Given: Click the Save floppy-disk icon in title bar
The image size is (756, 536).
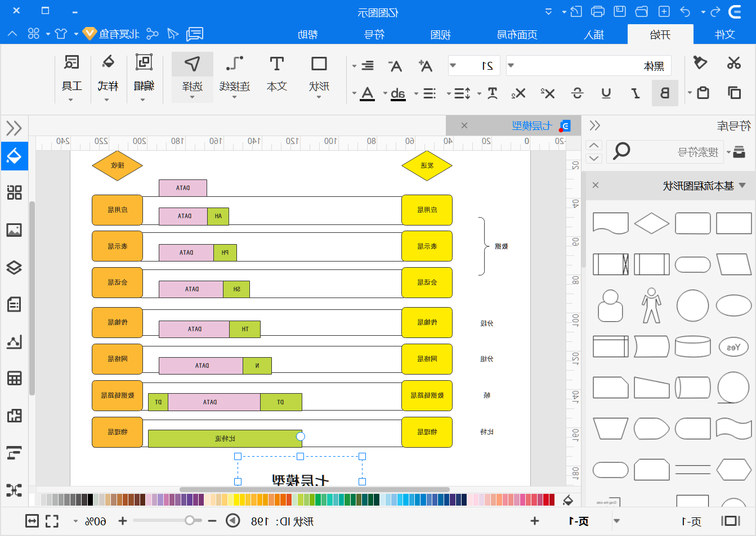Looking at the screenshot, I should (620, 11).
